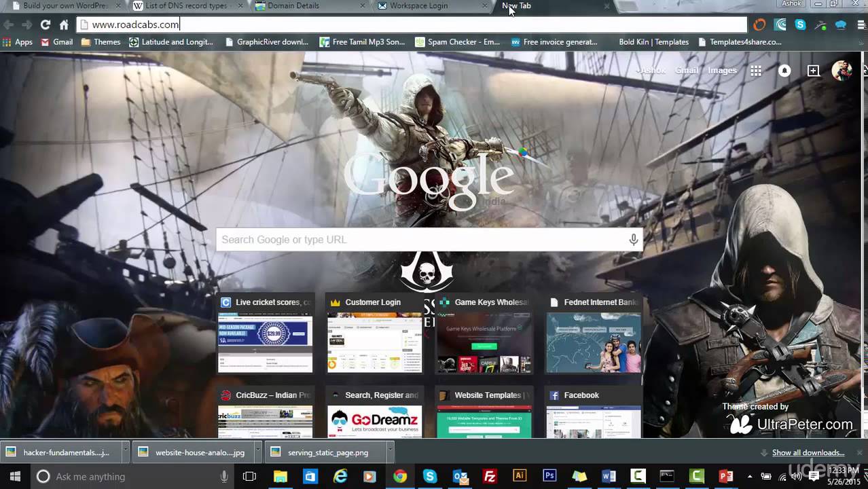868x489 pixels.
Task: Open GraphicRiver download bookmark
Action: click(x=266, y=42)
